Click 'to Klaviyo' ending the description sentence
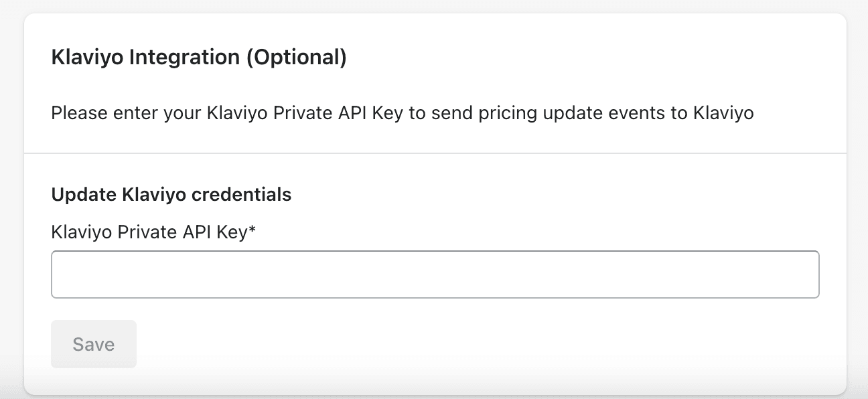868x399 pixels. point(722,113)
